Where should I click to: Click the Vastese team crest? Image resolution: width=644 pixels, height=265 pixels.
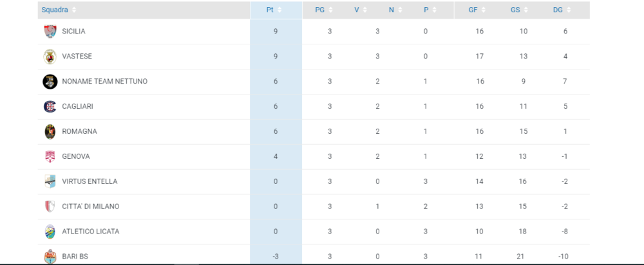coord(50,57)
